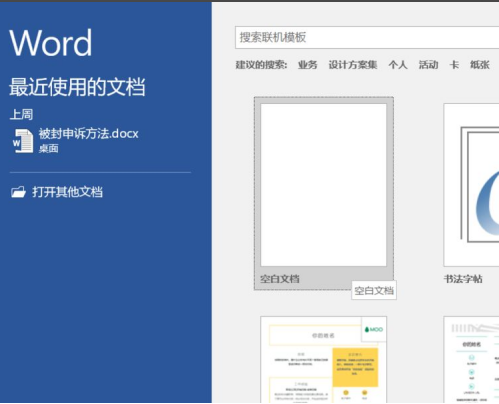Open the MOO resume template with yellow block

[x=324, y=360]
